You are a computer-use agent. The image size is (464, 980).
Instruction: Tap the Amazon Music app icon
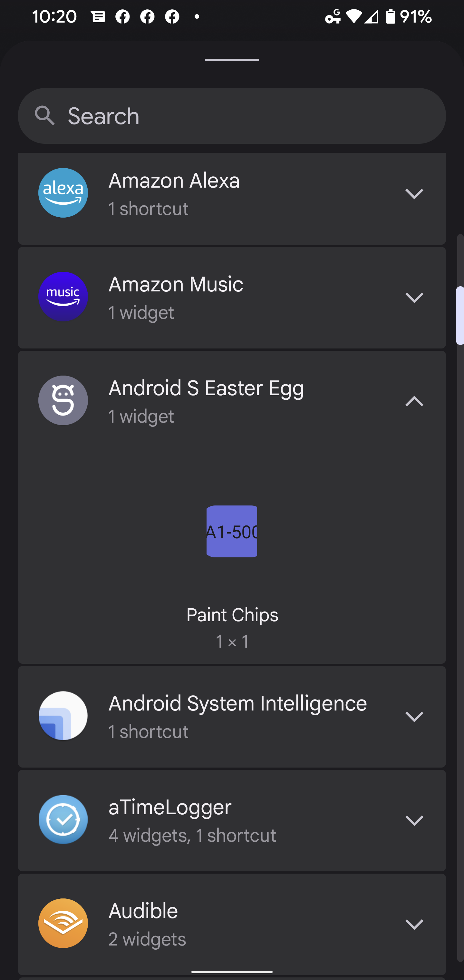pyautogui.click(x=63, y=297)
